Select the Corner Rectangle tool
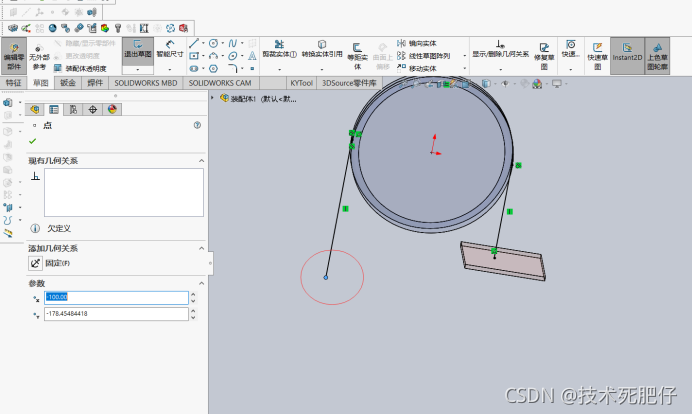The image size is (693, 414). [x=194, y=56]
